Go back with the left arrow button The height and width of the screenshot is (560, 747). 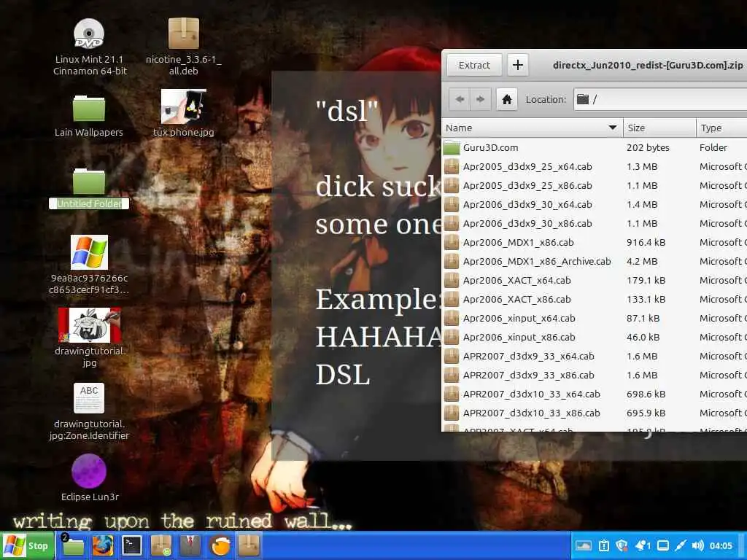(x=460, y=99)
